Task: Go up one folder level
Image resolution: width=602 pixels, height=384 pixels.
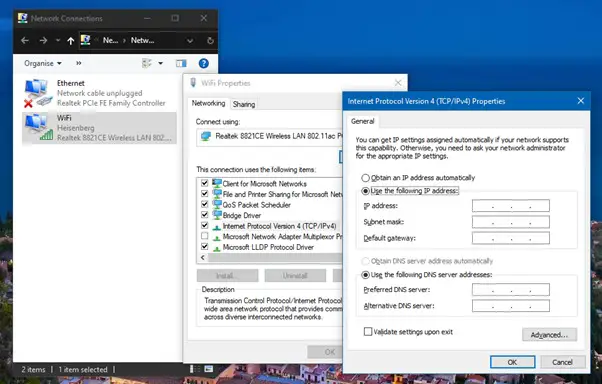Action: tap(71, 40)
